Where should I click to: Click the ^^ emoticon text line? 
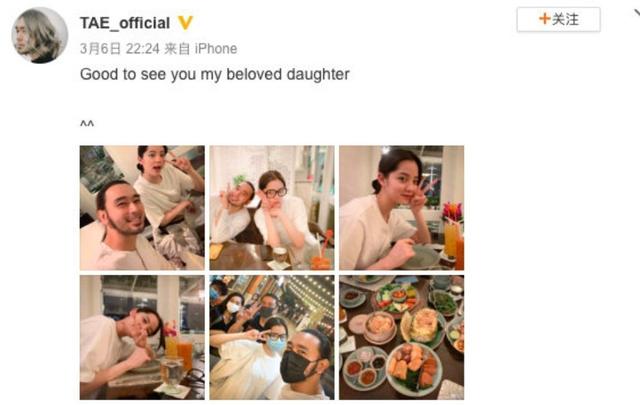(x=87, y=122)
